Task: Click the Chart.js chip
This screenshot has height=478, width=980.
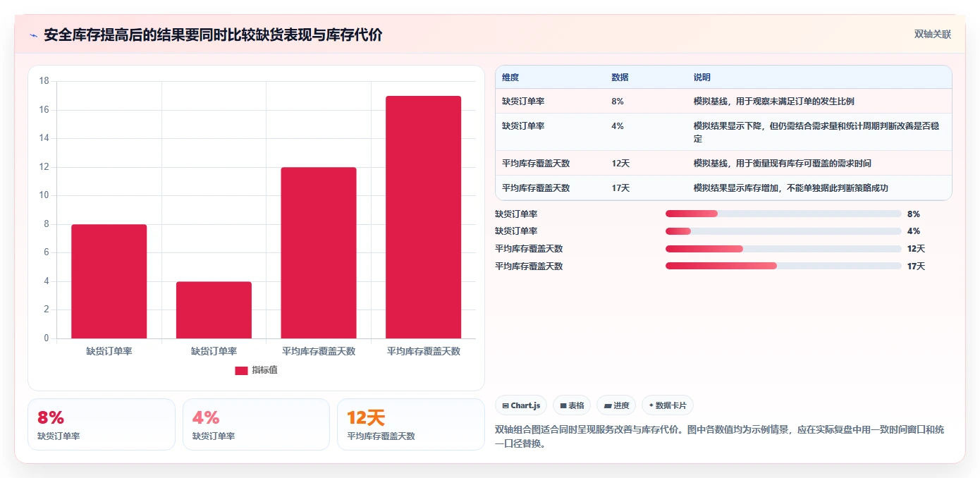Action: pyautogui.click(x=521, y=405)
